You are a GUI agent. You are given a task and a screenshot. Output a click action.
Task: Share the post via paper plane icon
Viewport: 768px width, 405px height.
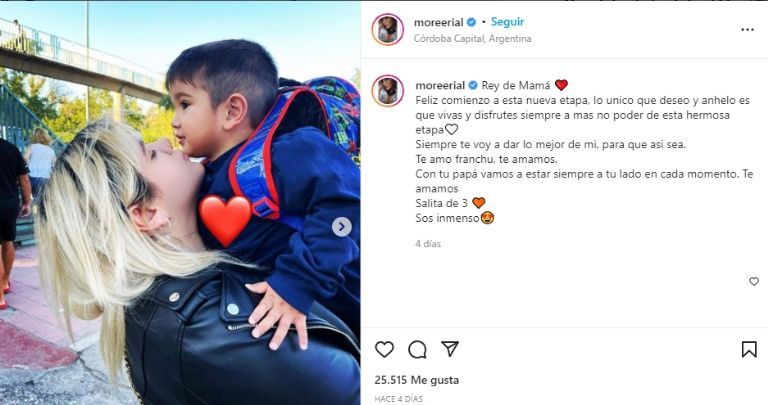point(450,349)
